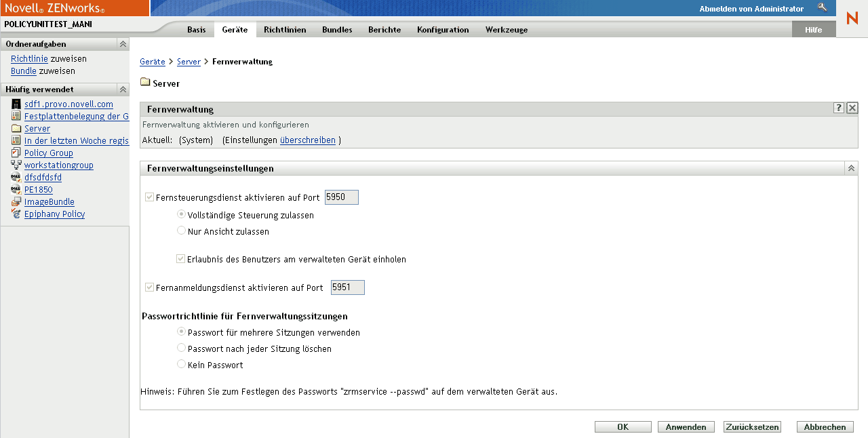Open the Berichte tab

pyautogui.click(x=384, y=30)
